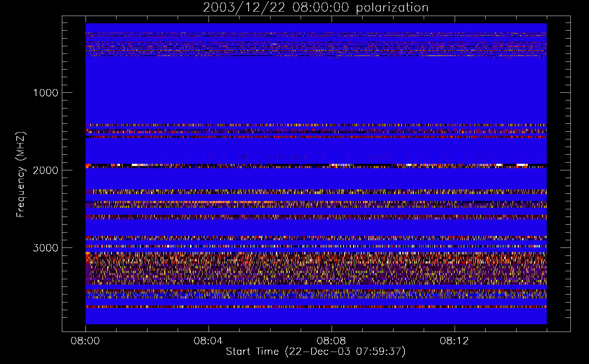Click the thin striped bands near the spectrogram's top
The width and height of the screenshot is (589, 364).
(x=316, y=45)
